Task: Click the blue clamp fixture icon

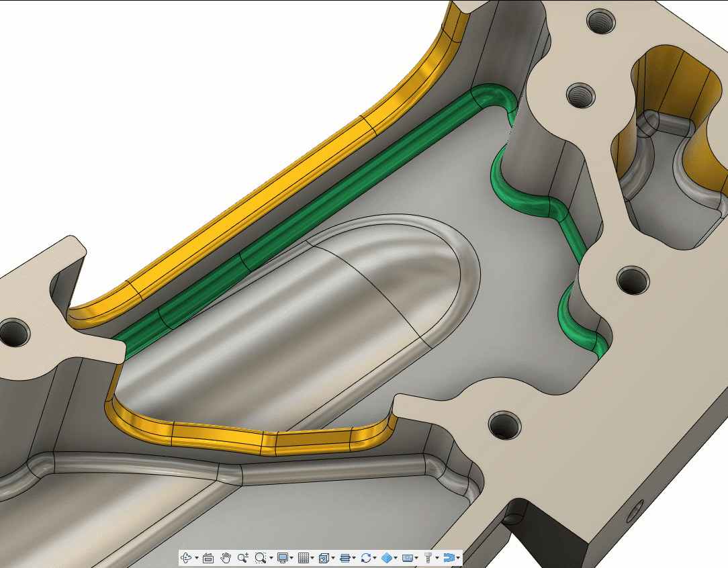Action: 449,557
